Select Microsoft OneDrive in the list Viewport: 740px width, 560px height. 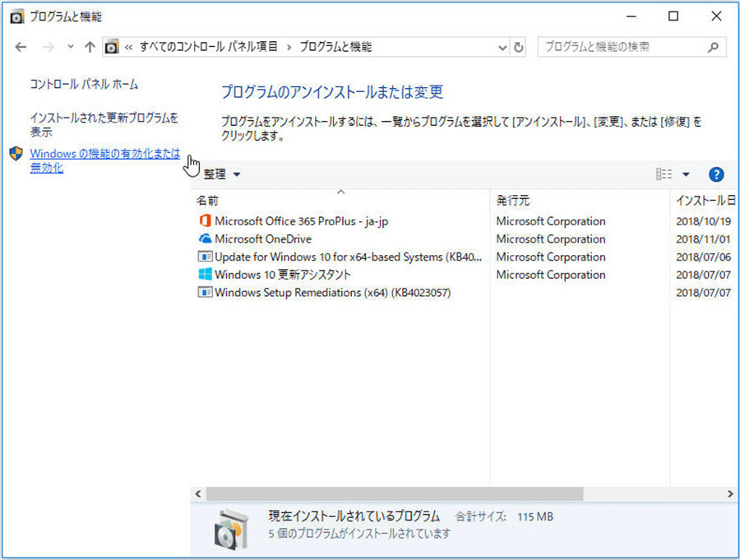tap(263, 239)
